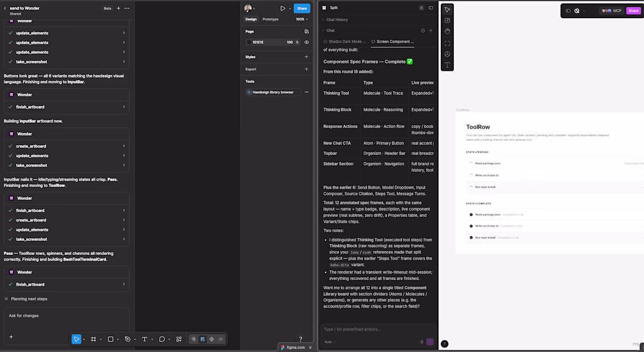This screenshot has width=644, height=352.
Task: Open the present options dropdown arrow
Action: (x=290, y=9)
